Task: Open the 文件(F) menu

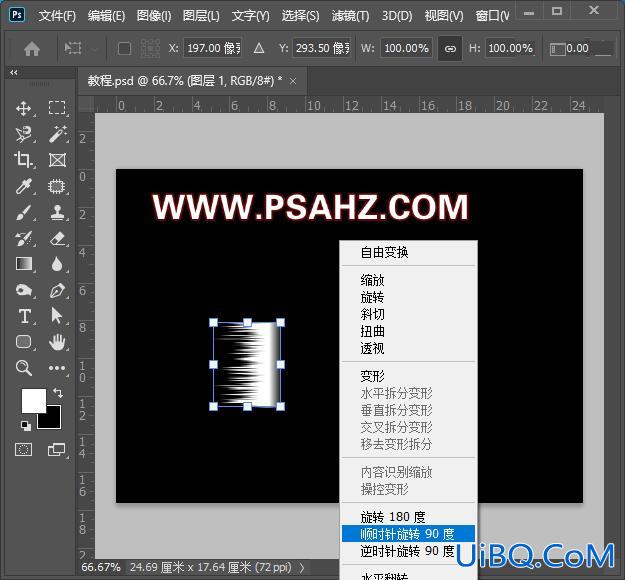Action: point(57,16)
